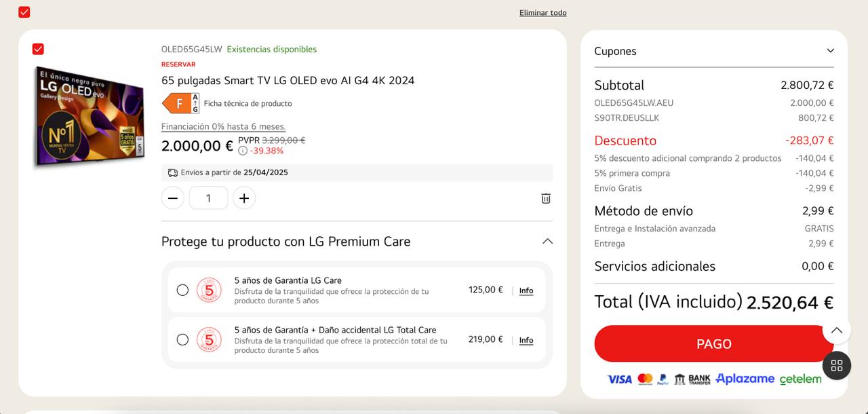
Task: Delete product with trash icon
Action: [546, 198]
